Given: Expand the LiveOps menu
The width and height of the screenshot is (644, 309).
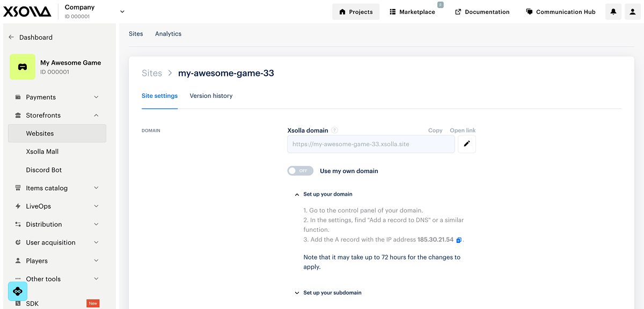Looking at the screenshot, I should (x=57, y=206).
